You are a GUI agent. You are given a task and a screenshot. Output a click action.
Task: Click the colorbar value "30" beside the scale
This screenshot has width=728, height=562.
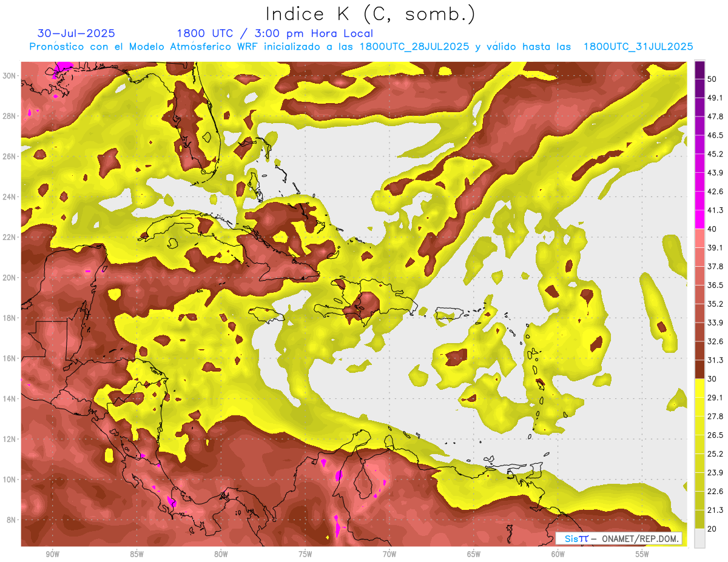pos(712,379)
